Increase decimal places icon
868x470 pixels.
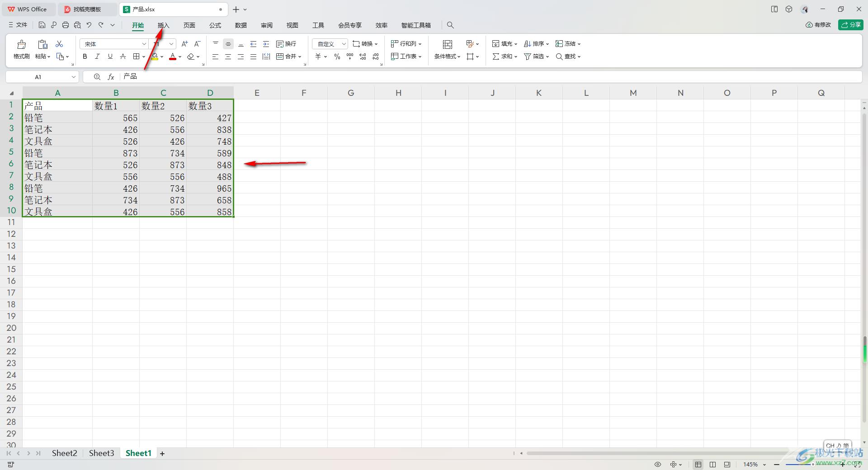click(363, 56)
